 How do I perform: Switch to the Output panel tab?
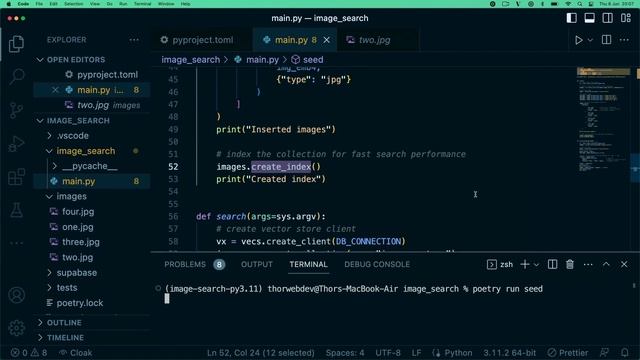[257, 264]
